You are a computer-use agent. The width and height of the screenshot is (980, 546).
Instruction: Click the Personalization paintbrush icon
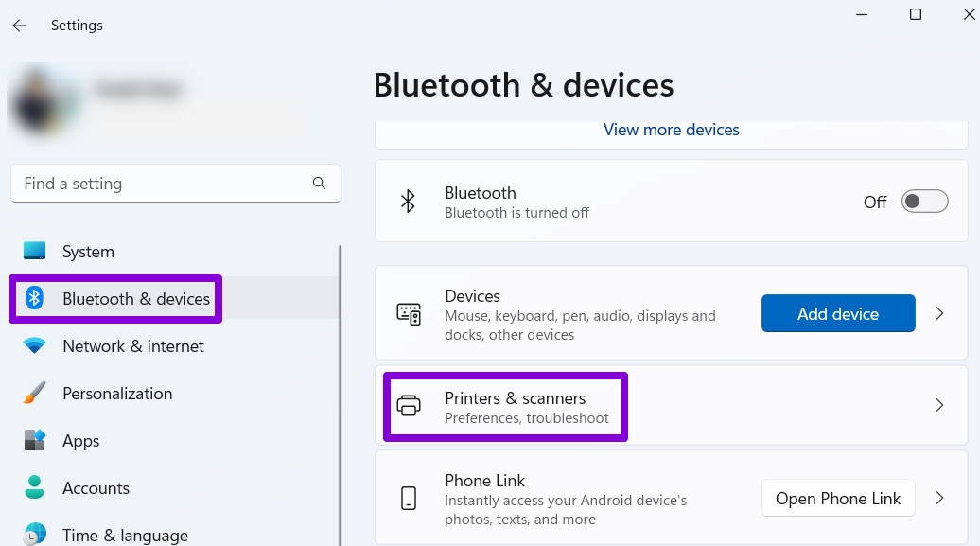point(34,393)
